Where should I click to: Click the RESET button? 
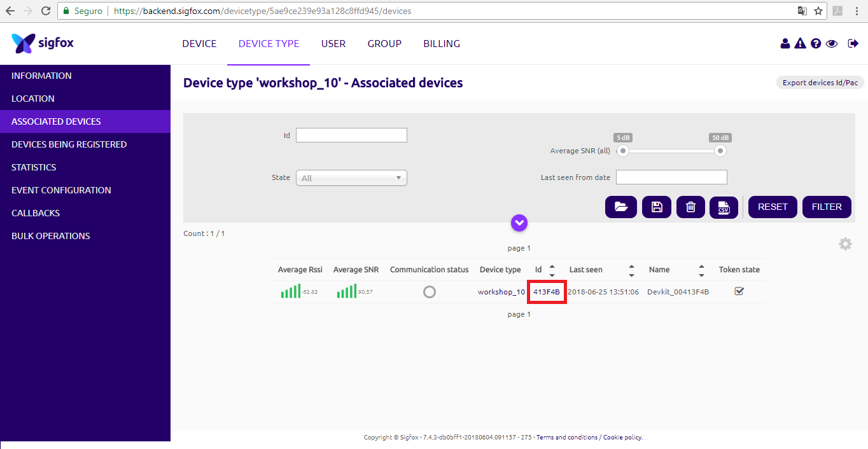tap(773, 207)
